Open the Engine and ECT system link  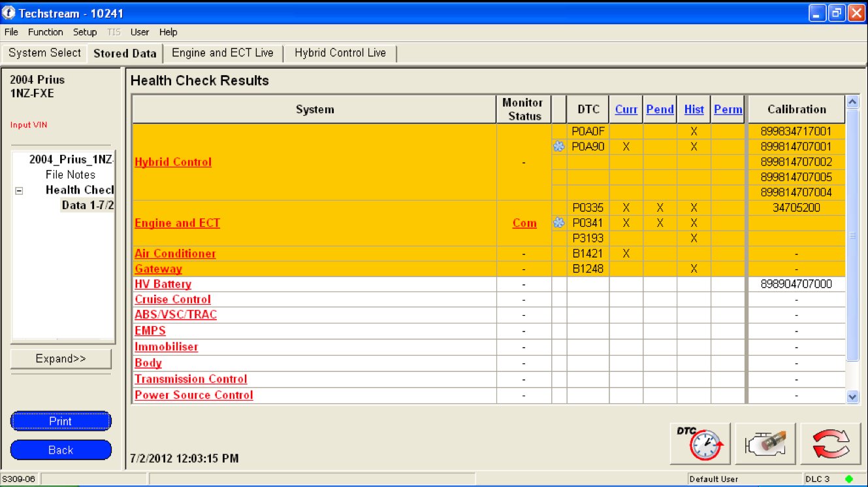tap(177, 223)
